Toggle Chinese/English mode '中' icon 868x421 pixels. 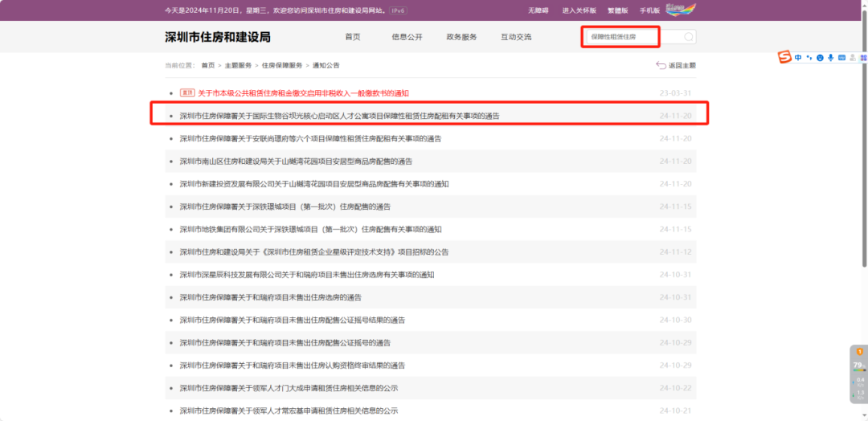point(798,58)
